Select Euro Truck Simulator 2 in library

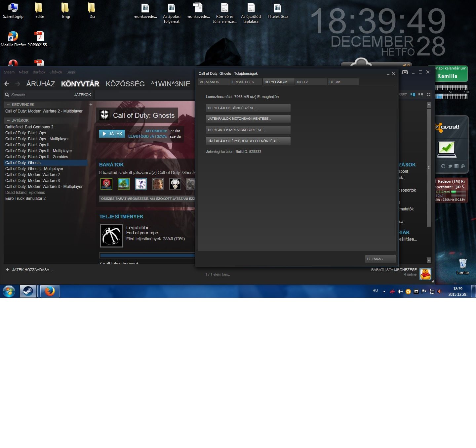tap(46, 199)
